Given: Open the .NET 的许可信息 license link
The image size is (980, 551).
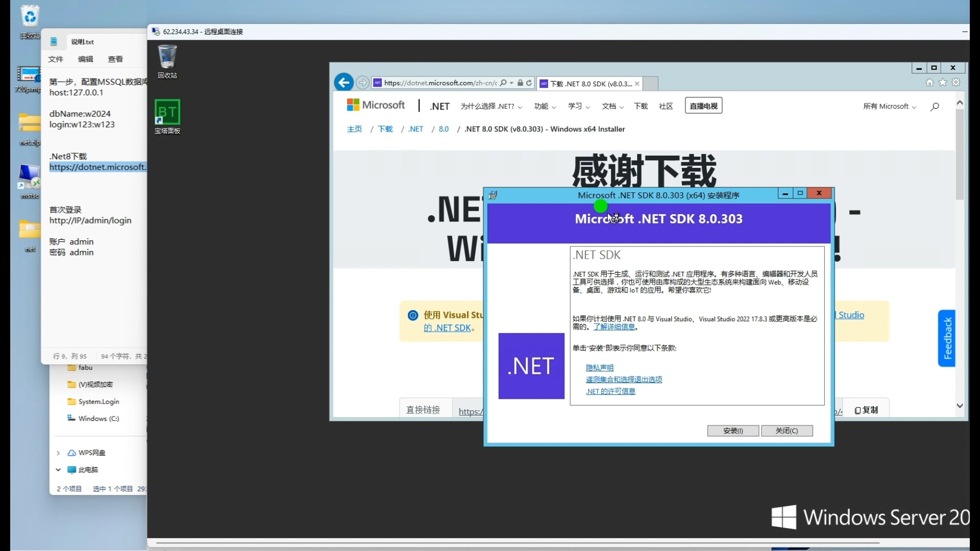Looking at the screenshot, I should 610,391.
